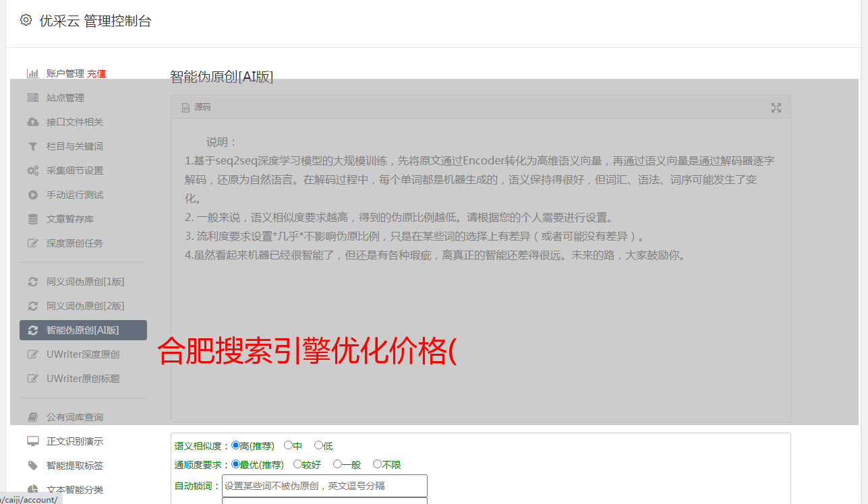Click the refresh icon for 同义词伪原创[1版]
Viewport: 868px width, 504px height.
tap(32, 282)
